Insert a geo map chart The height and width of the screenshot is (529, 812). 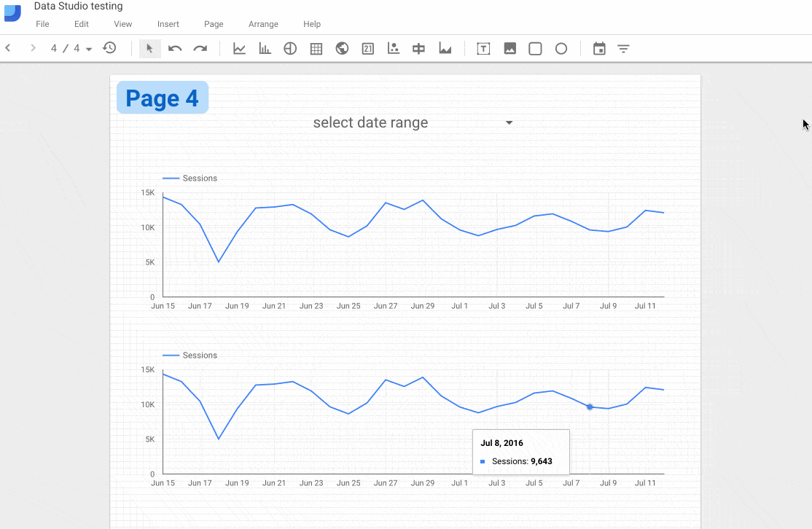342,49
